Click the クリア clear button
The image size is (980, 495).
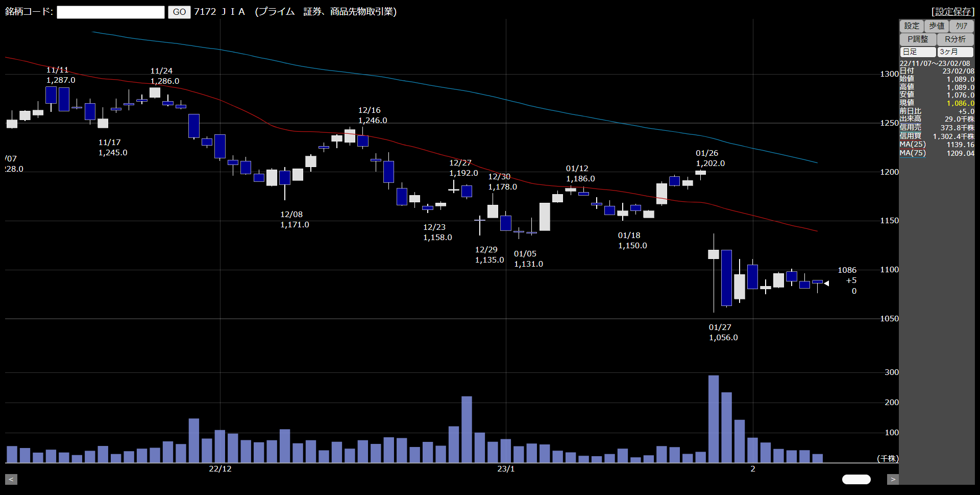pyautogui.click(x=962, y=26)
